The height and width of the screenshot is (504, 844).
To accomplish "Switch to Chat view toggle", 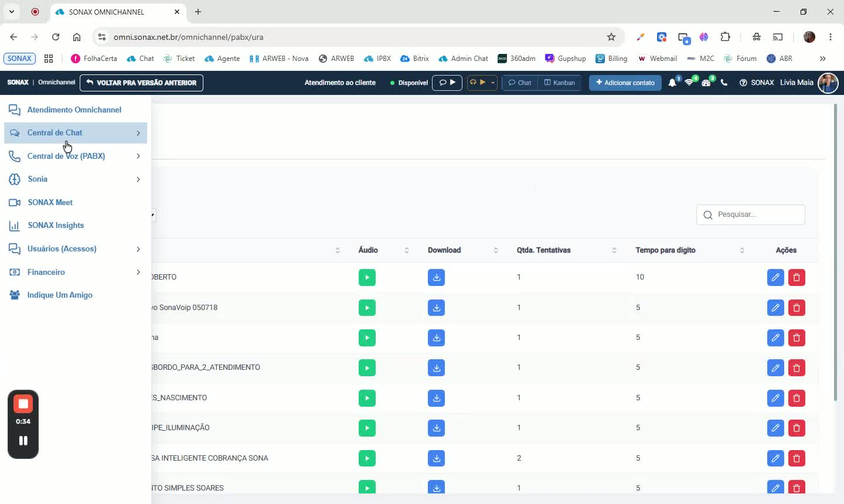I will (520, 83).
